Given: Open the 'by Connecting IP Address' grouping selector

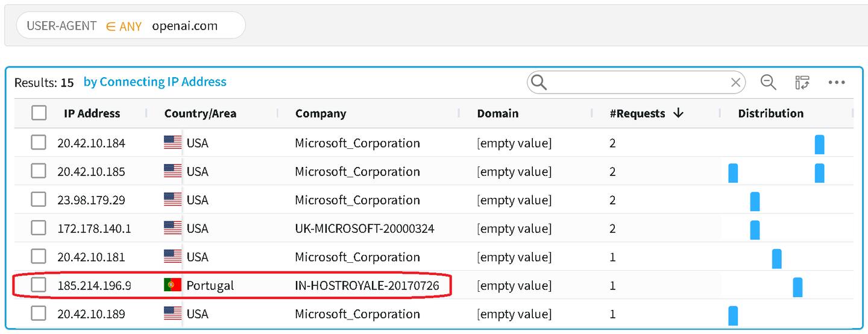Looking at the screenshot, I should [155, 82].
